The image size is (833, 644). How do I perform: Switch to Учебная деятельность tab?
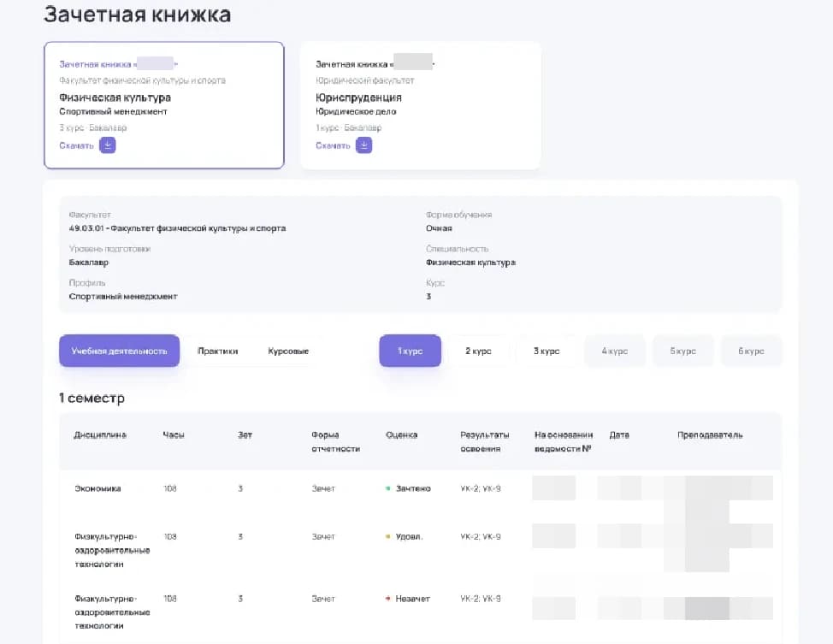click(119, 352)
